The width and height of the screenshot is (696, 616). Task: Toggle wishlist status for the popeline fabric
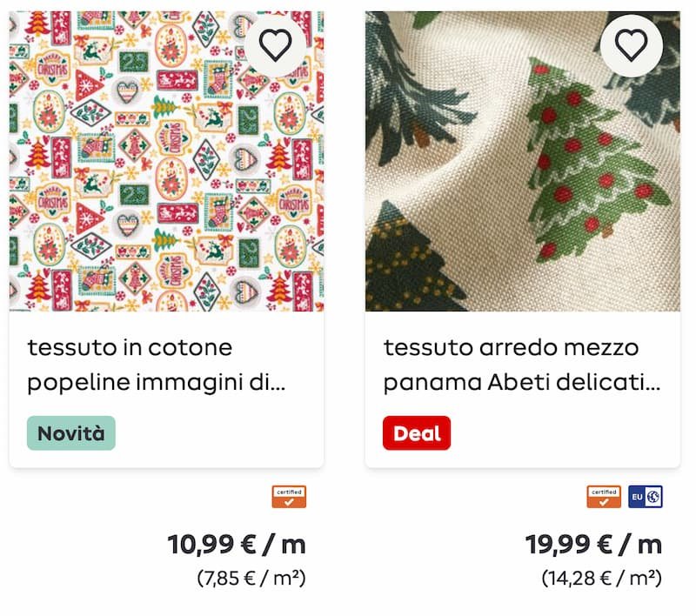[x=275, y=46]
